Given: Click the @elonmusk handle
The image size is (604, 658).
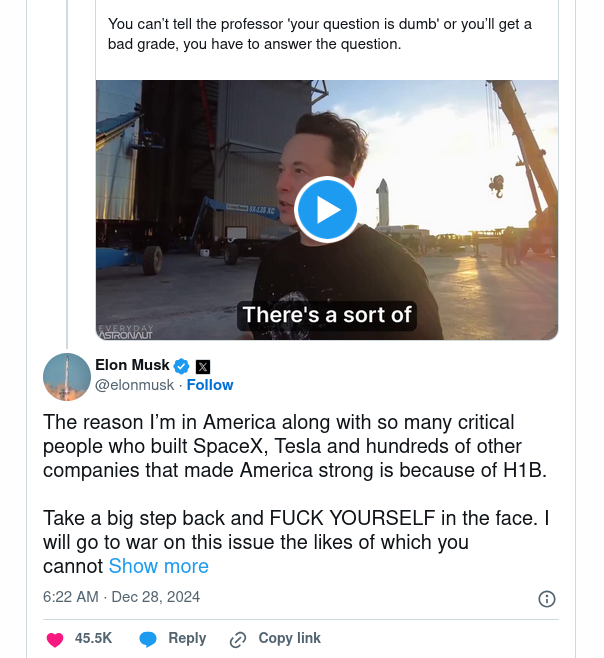Looking at the screenshot, I should pyautogui.click(x=134, y=385).
